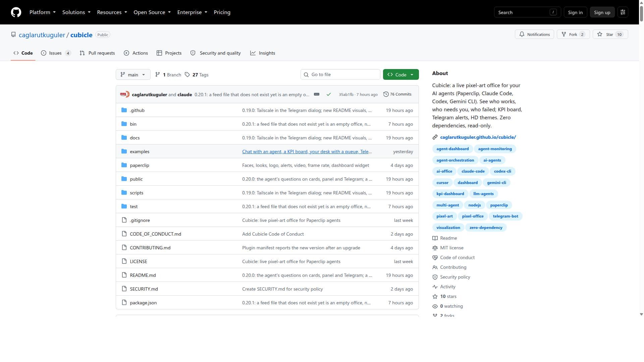The image size is (644, 362).
Task: Expand the commit message ellipsis icon
Action: (317, 95)
